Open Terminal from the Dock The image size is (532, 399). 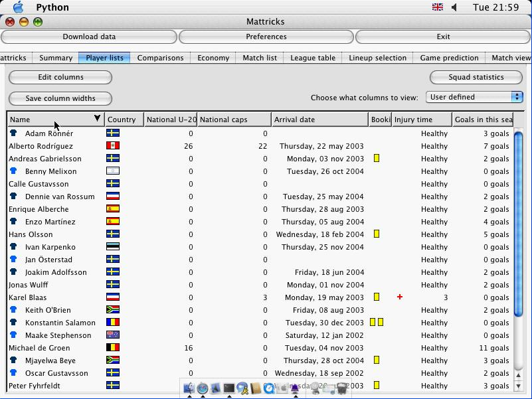(229, 388)
